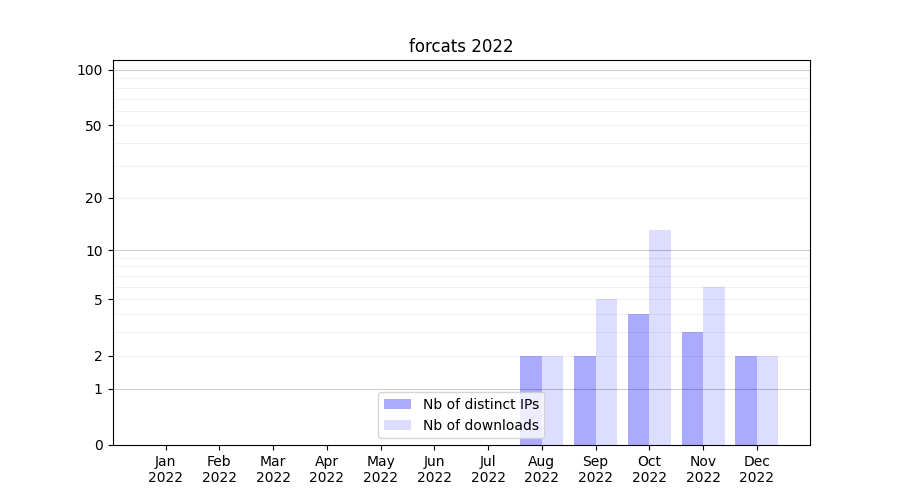Click the October distinct IPs bar
The height and width of the screenshot is (500, 900).
coord(638,379)
